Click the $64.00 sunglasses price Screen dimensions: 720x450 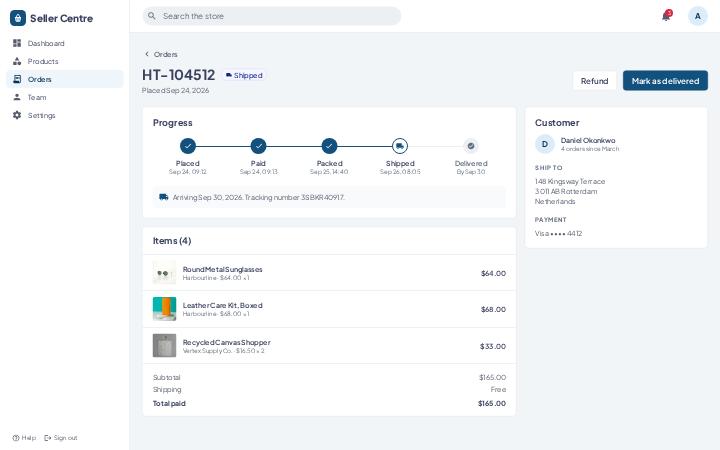493,273
